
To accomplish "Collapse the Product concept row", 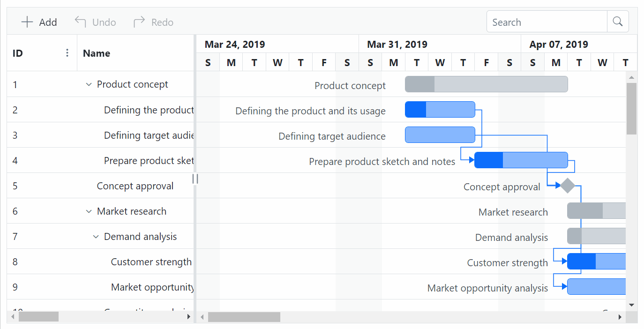I will click(89, 84).
